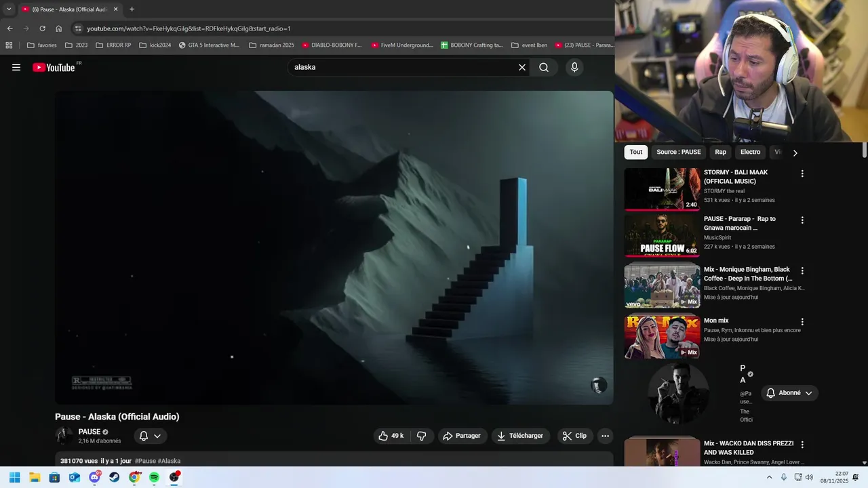
Task: Open PAUSE channel name link
Action: pyautogui.click(x=90, y=432)
